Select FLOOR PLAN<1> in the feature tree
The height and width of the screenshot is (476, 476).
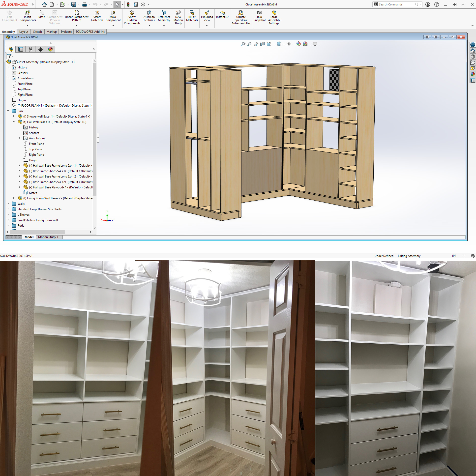coord(52,106)
